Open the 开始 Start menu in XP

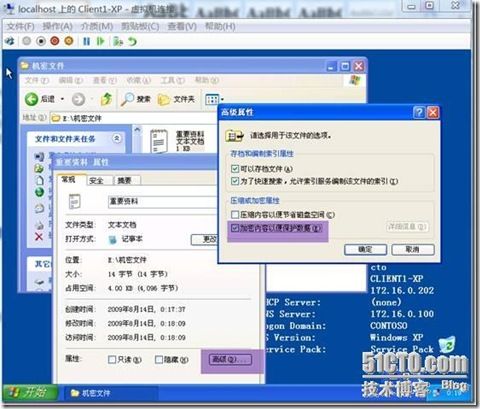(30, 393)
